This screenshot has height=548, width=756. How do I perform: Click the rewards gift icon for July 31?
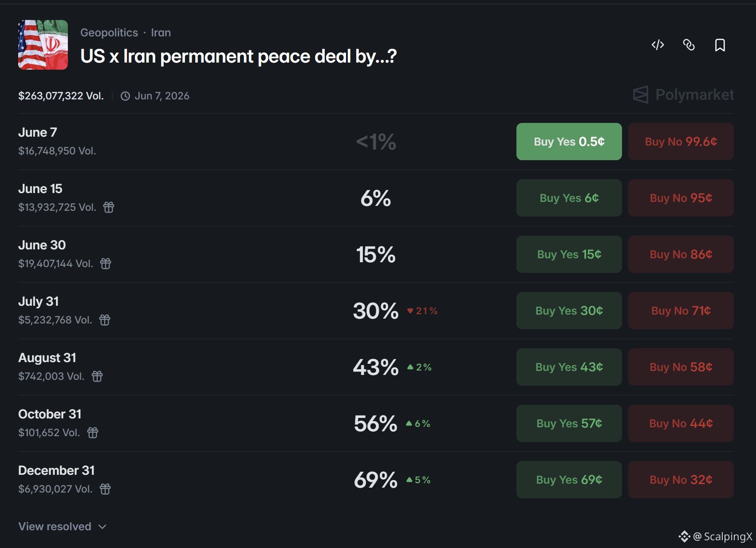[x=105, y=320]
